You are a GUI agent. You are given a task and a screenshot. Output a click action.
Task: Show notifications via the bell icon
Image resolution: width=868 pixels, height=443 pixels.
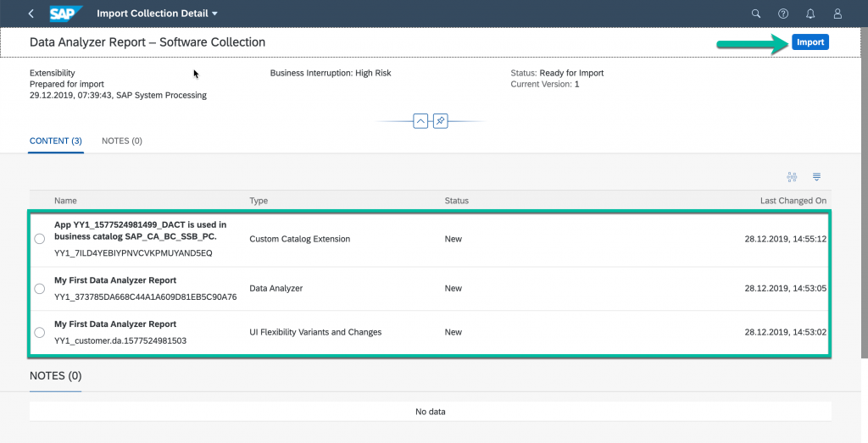(x=810, y=14)
